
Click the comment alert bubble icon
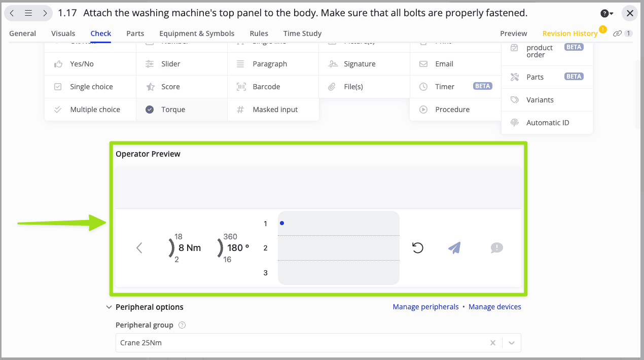pos(496,248)
